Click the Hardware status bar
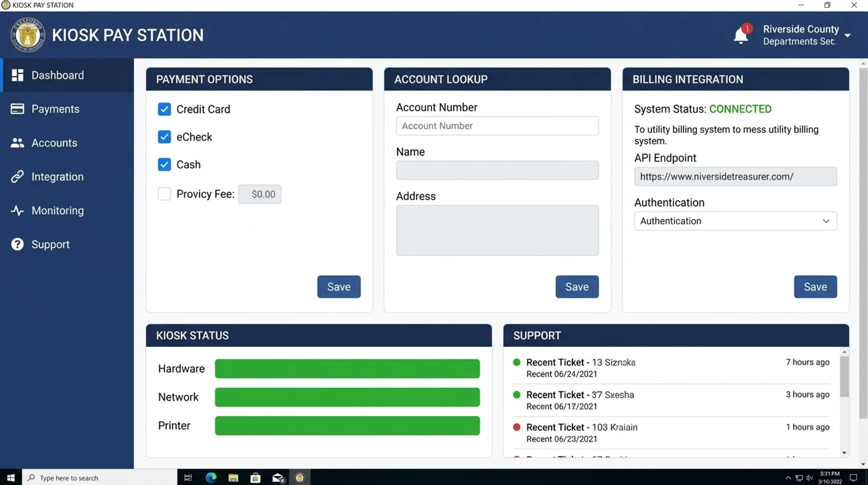Viewport: 868px width, 485px height. [347, 369]
